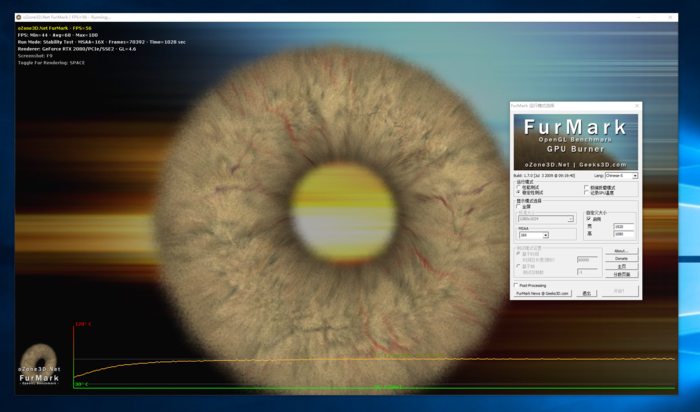Screen dimensions: 700x412
Task: Minimize the FurMark render window
Action: [639, 17]
